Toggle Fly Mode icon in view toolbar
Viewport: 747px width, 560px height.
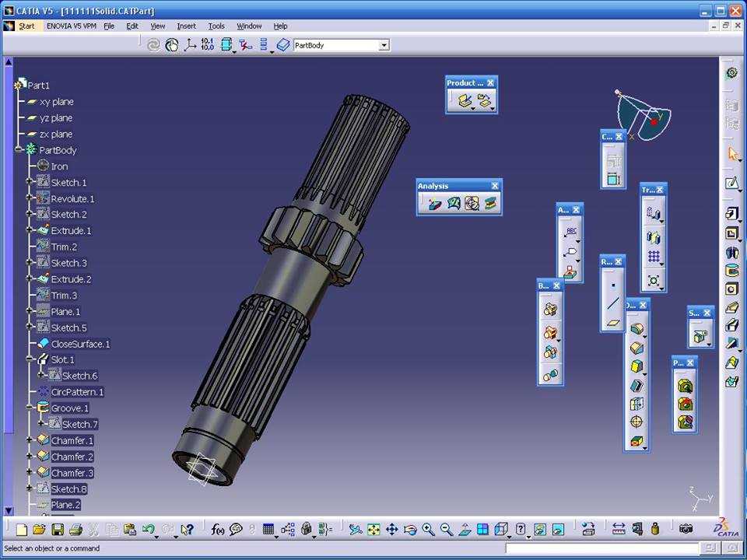pos(355,530)
